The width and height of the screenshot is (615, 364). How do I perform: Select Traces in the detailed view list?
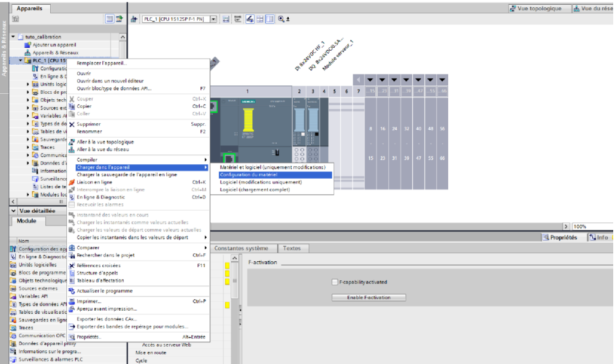point(26,328)
